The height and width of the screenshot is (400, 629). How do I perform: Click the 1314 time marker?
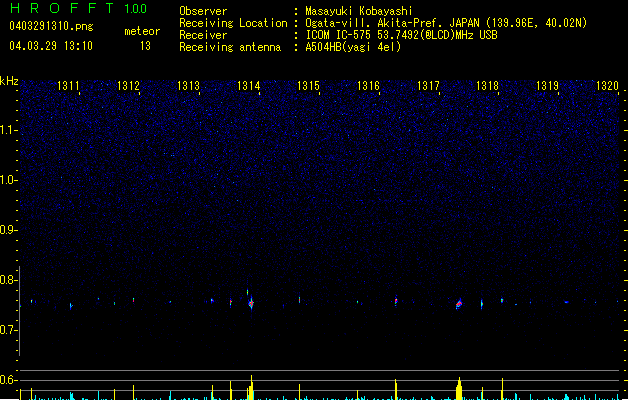coord(248,86)
